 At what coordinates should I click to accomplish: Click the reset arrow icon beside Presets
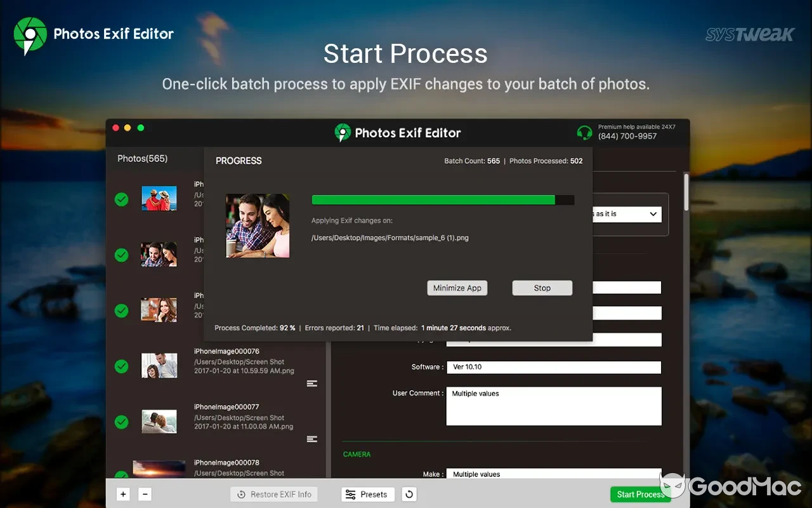pyautogui.click(x=408, y=494)
